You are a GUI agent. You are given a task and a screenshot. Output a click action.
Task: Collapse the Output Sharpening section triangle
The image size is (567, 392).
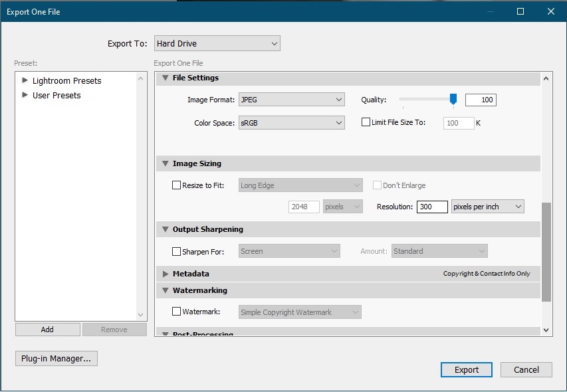click(x=164, y=230)
